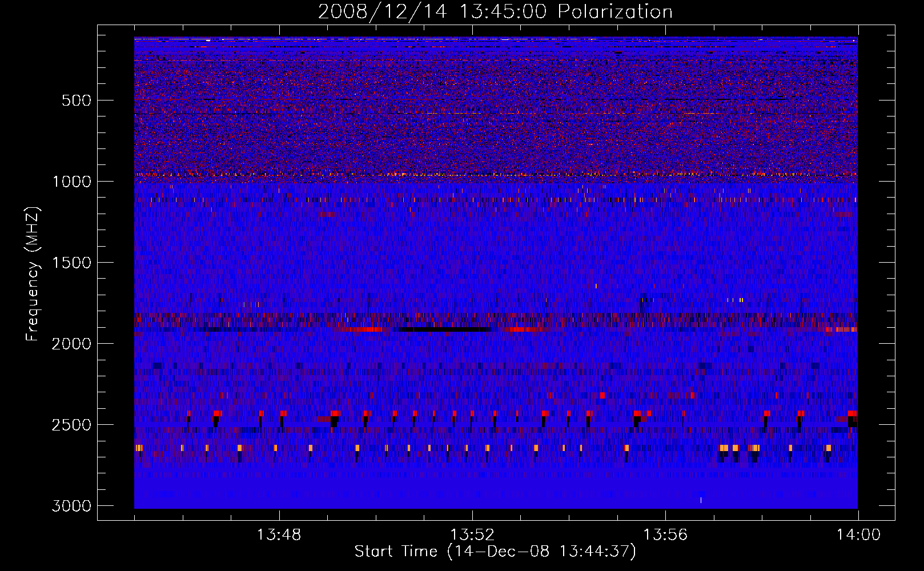This screenshot has height=571, width=924.
Task: Click the long black band near 1900 MHz
Action: coord(444,329)
